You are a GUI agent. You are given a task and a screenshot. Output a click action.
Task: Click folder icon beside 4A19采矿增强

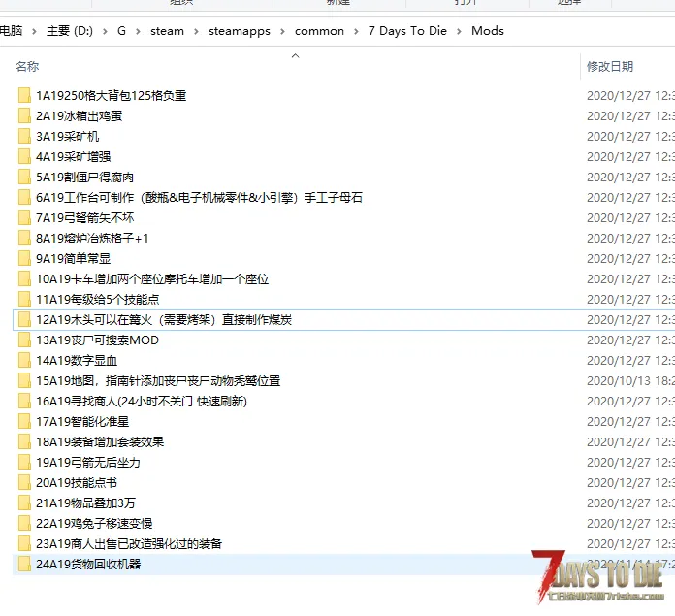pos(24,157)
